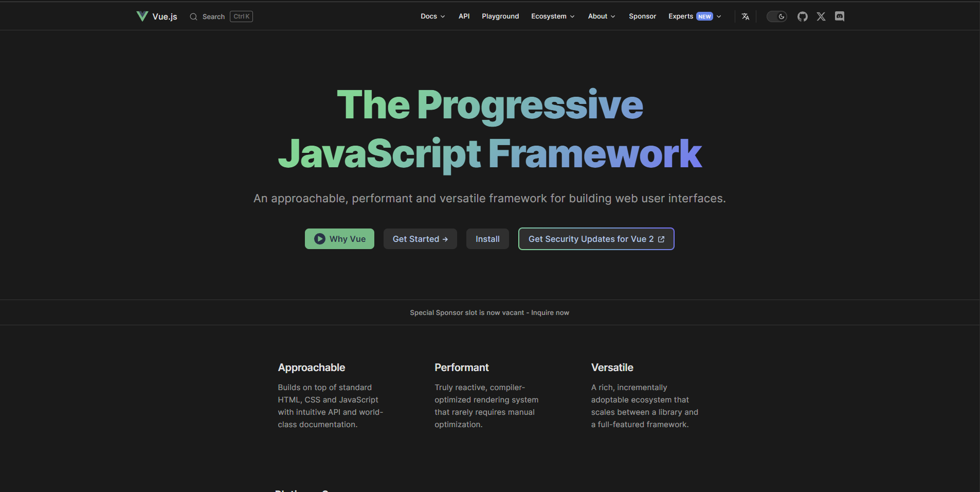Image resolution: width=980 pixels, height=492 pixels.
Task: Click the Vue.js logo icon
Action: point(142,16)
